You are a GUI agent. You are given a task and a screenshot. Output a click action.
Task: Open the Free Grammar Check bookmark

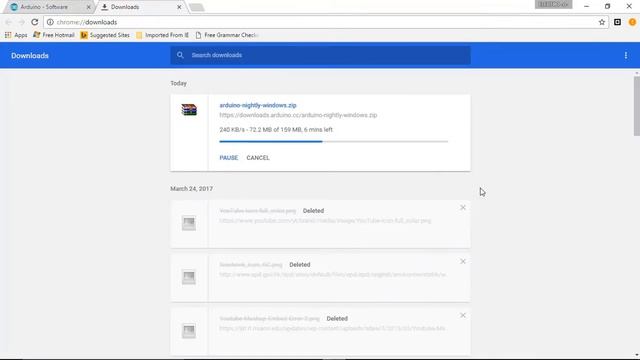click(x=227, y=35)
